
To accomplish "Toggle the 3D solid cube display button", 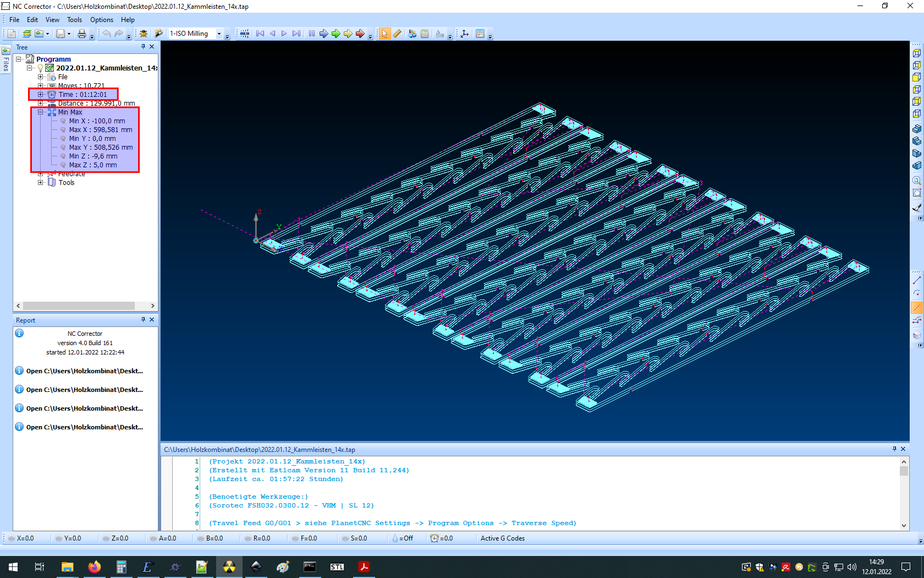I will tap(917, 335).
